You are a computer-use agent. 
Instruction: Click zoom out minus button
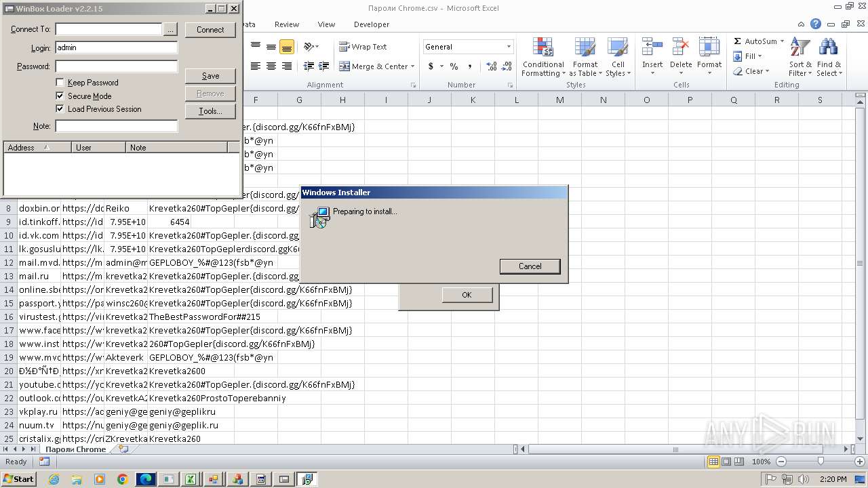[x=781, y=462]
